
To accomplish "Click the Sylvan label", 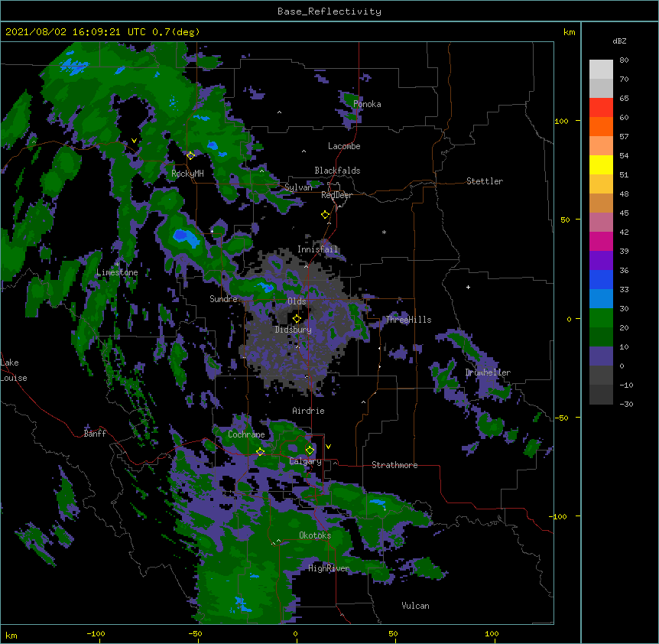I will (298, 187).
